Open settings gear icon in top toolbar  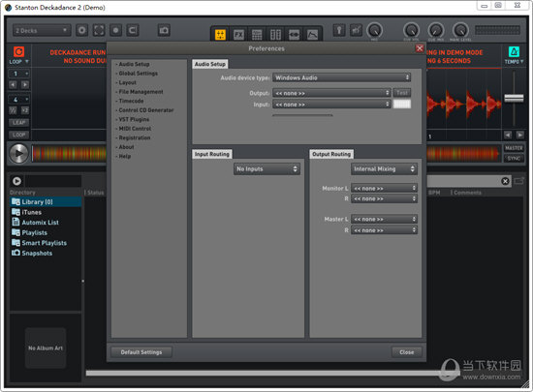pos(82,31)
